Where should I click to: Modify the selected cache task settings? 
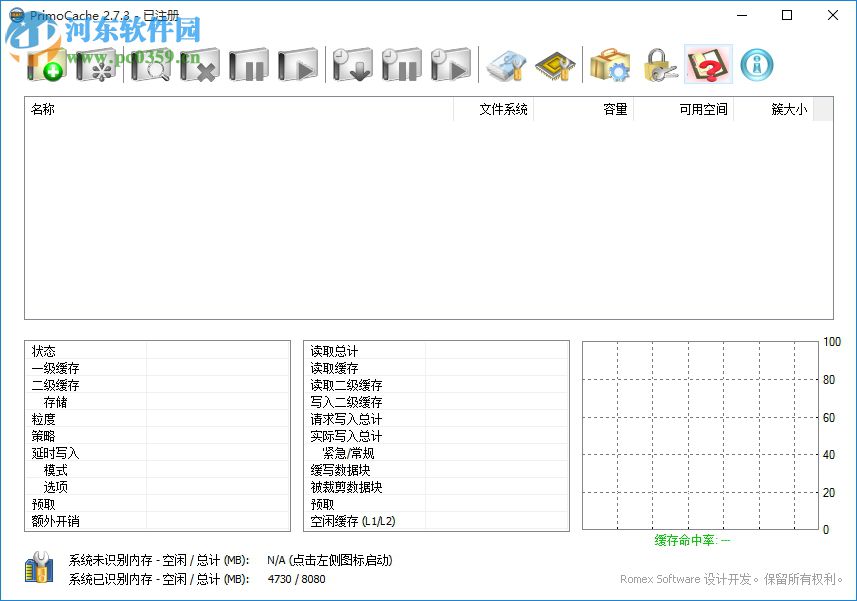[95, 65]
